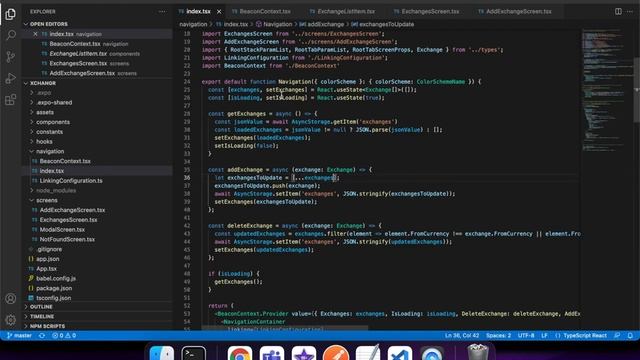Switch to BeaconContext.tsx tab
640x360 pixels.
[265, 11]
